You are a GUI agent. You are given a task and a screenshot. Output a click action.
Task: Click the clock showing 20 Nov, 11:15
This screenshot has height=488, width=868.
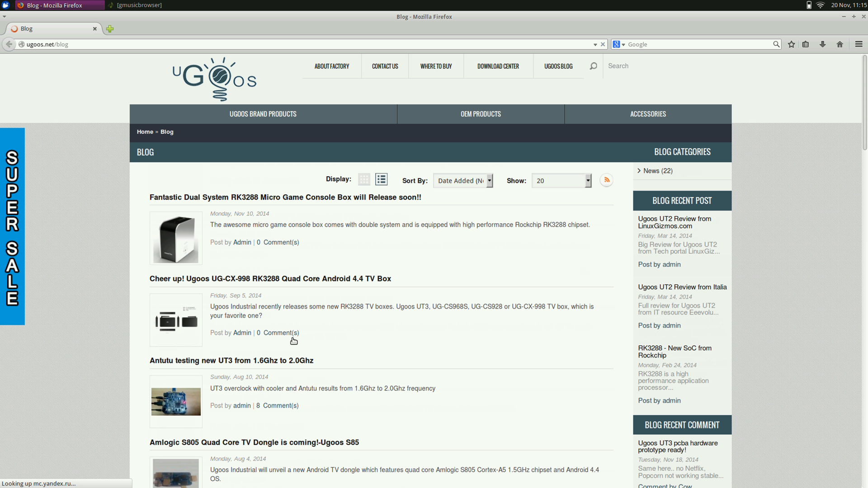coord(849,5)
